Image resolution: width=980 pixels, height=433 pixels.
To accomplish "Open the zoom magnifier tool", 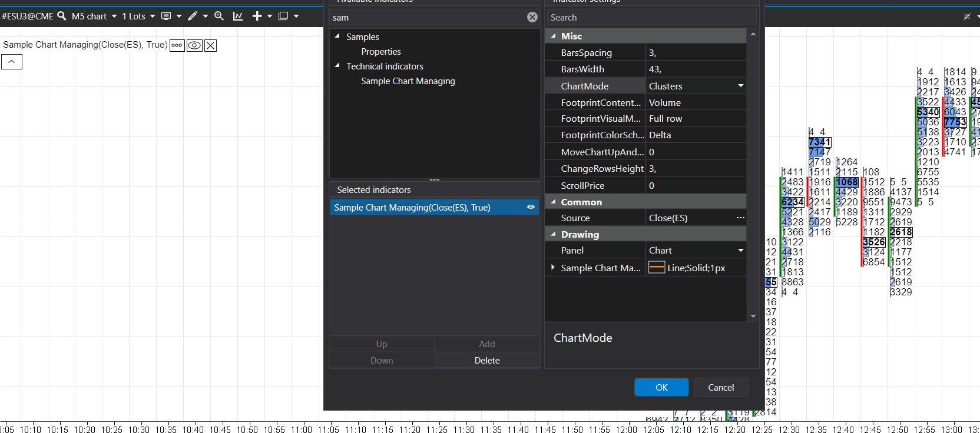I will [x=219, y=16].
